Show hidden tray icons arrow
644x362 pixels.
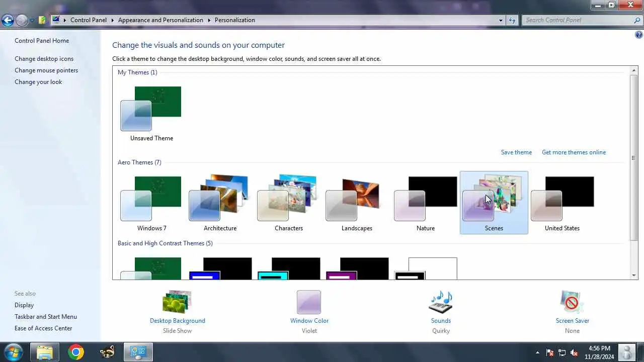[537, 352]
